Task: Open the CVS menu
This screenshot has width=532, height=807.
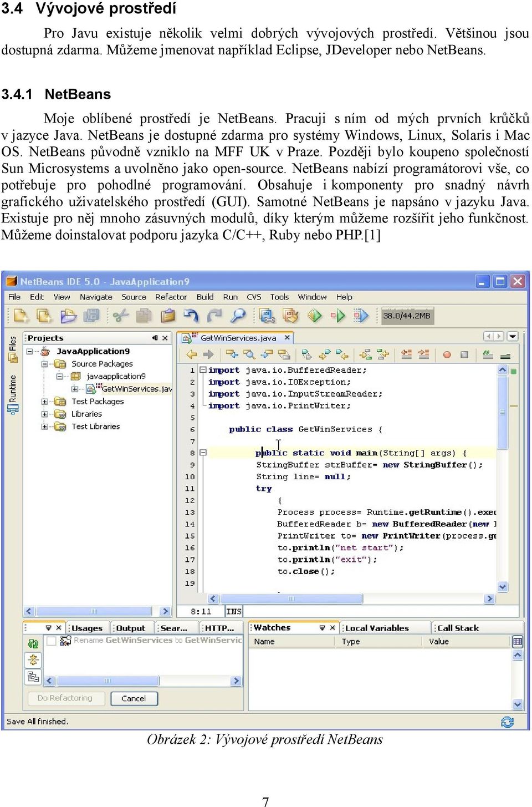Action: (254, 297)
